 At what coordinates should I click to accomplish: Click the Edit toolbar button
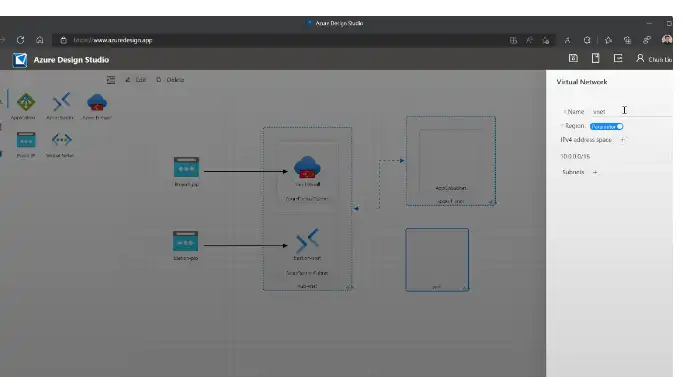[135, 80]
